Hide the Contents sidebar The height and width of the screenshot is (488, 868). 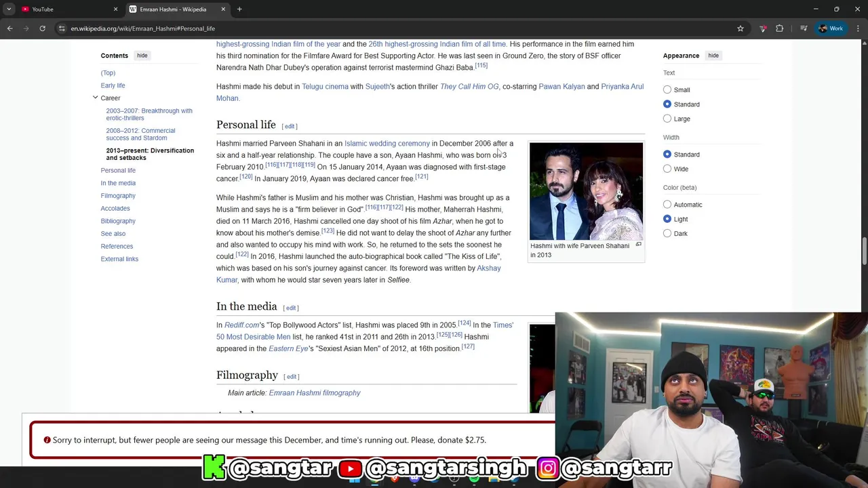[142, 56]
